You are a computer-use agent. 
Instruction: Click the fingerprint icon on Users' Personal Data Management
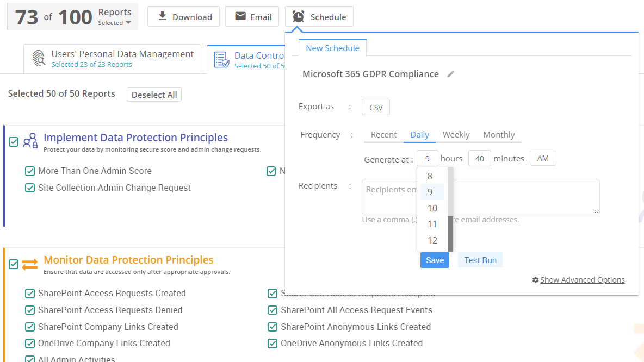coord(38,57)
